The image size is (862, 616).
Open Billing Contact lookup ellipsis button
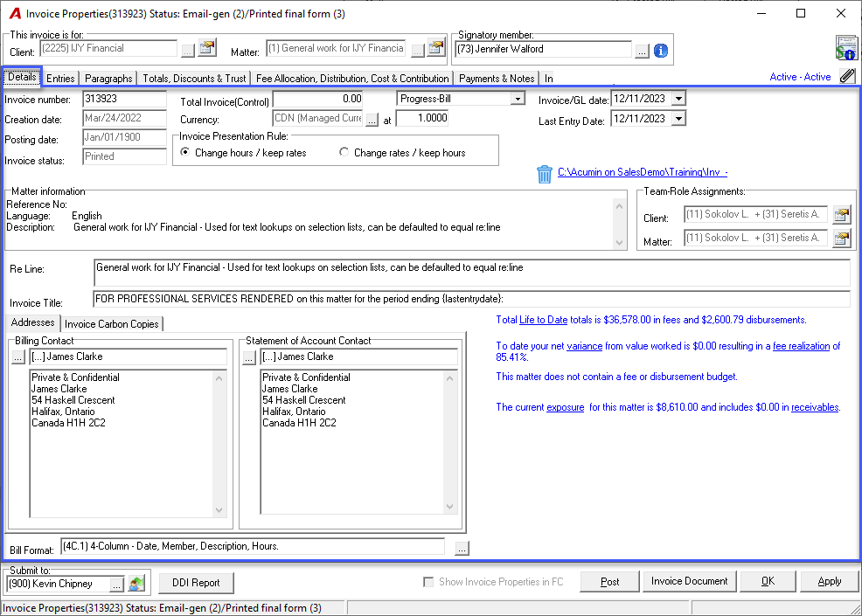[x=18, y=357]
